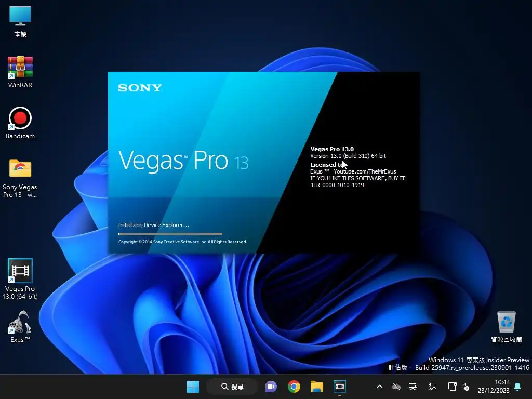Click the Youtube.com/TheMrExus text

pos(365,171)
